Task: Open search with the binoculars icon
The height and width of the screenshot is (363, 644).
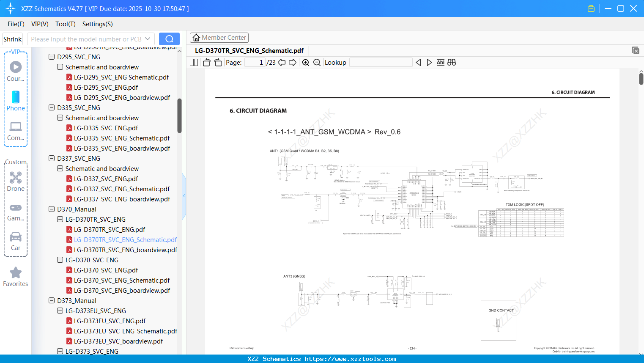Action: [x=452, y=62]
